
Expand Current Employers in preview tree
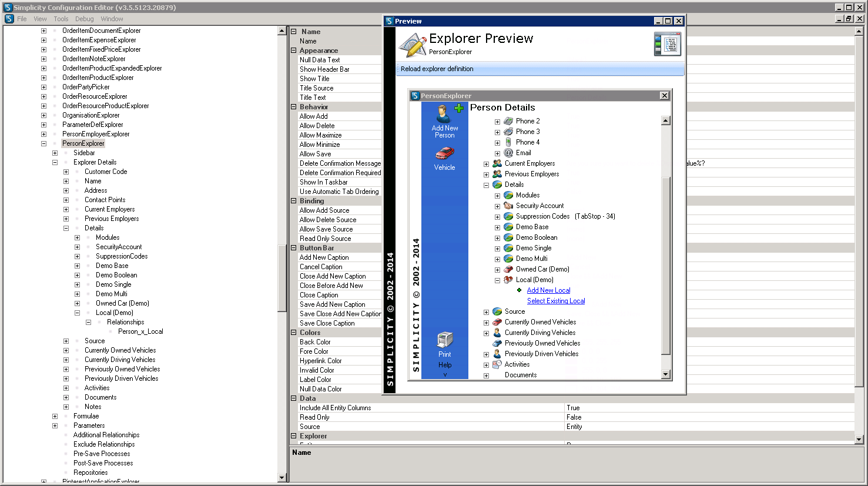486,164
